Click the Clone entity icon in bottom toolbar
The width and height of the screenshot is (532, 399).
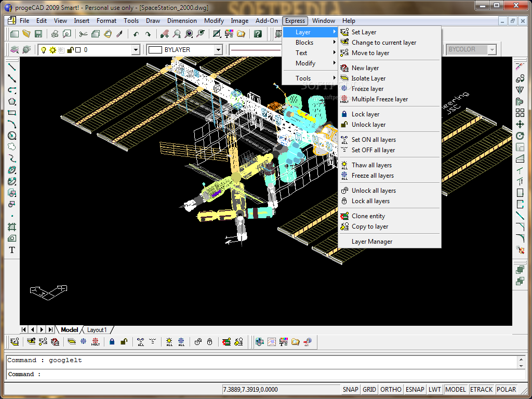pos(227,342)
